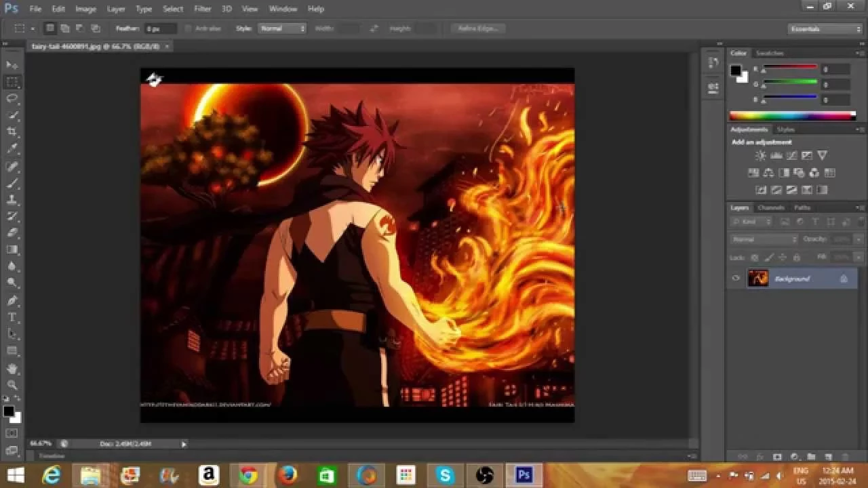The image size is (868, 488).
Task: Open the Essentials workspace dropdown
Action: tap(825, 28)
